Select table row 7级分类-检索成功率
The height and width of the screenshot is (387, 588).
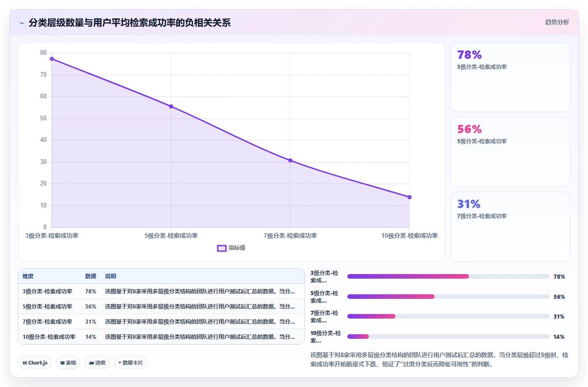[161, 321]
